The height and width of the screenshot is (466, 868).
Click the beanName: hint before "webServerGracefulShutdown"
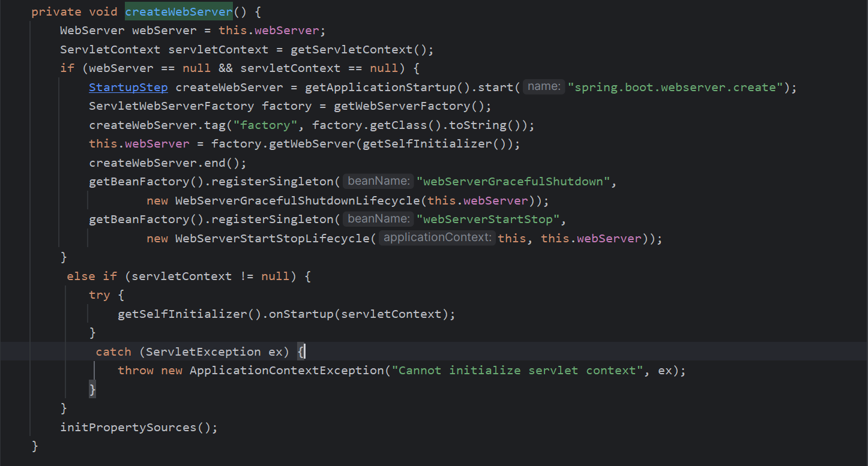click(379, 181)
